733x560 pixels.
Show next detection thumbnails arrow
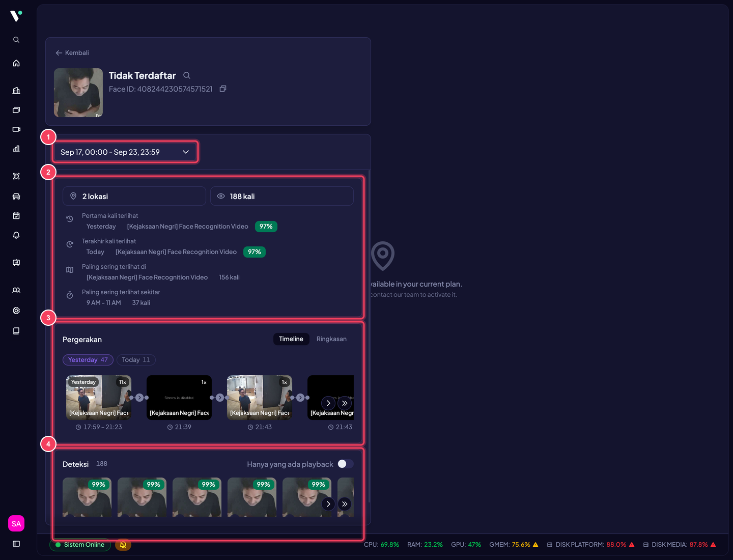click(328, 504)
